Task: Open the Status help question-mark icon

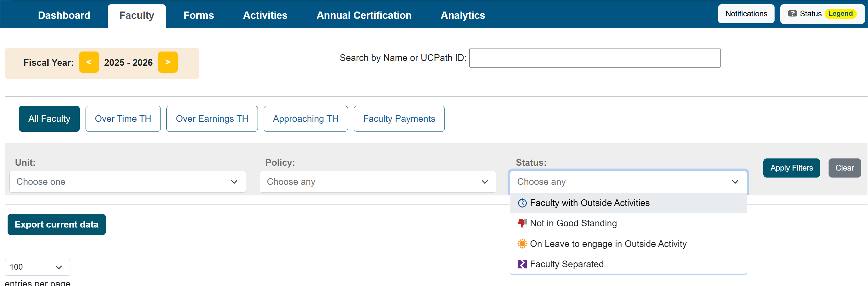Action: [793, 13]
